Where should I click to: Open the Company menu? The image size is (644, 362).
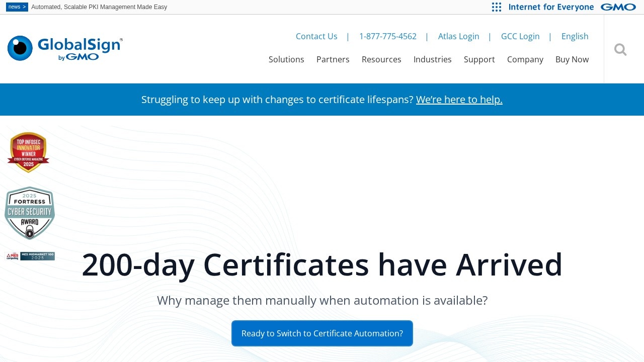pos(525,59)
